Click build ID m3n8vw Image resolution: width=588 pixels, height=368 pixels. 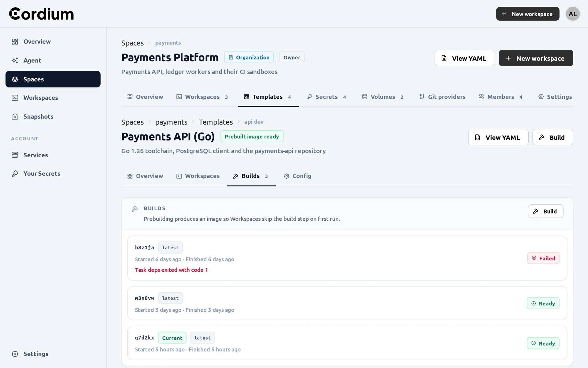tap(145, 298)
